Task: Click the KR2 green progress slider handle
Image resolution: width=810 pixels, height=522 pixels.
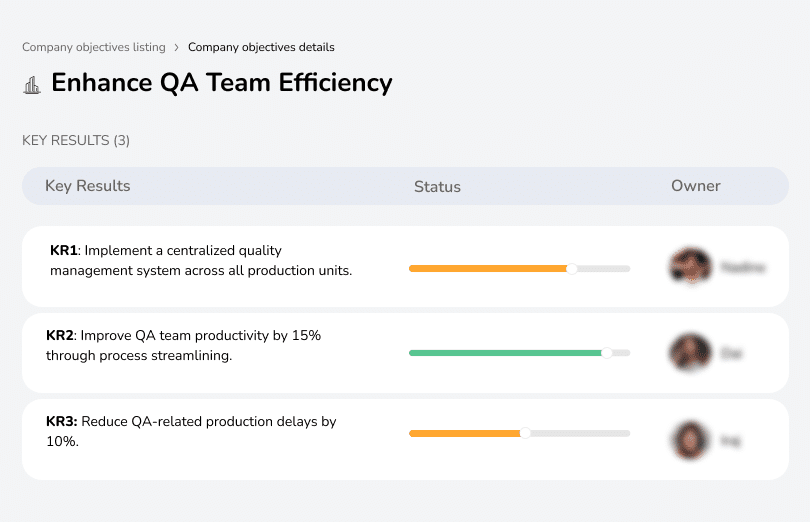Action: [607, 353]
